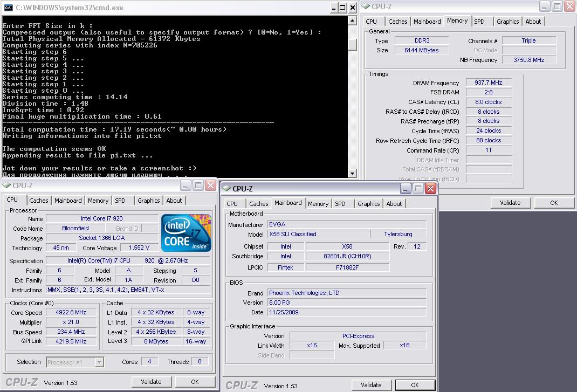Image resolution: width=577 pixels, height=392 pixels.
Task: Click the Package value Socket 1366 LGA
Action: (x=101, y=238)
